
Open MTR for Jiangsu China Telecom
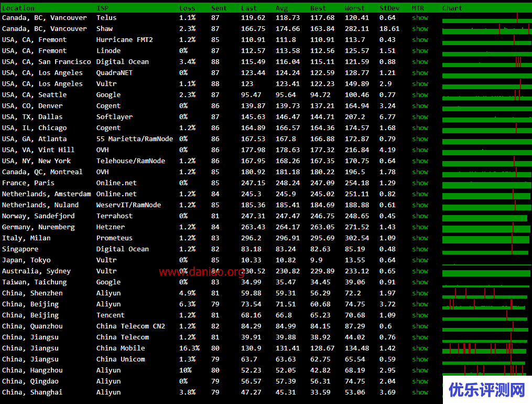pos(420,337)
